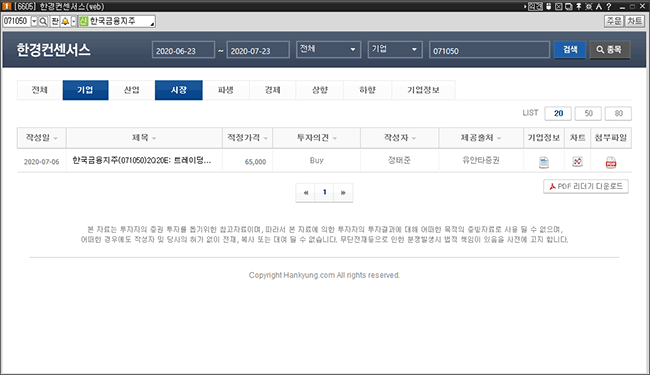Sort by the 적정가격 column header
The height and width of the screenshot is (375, 650).
click(247, 138)
